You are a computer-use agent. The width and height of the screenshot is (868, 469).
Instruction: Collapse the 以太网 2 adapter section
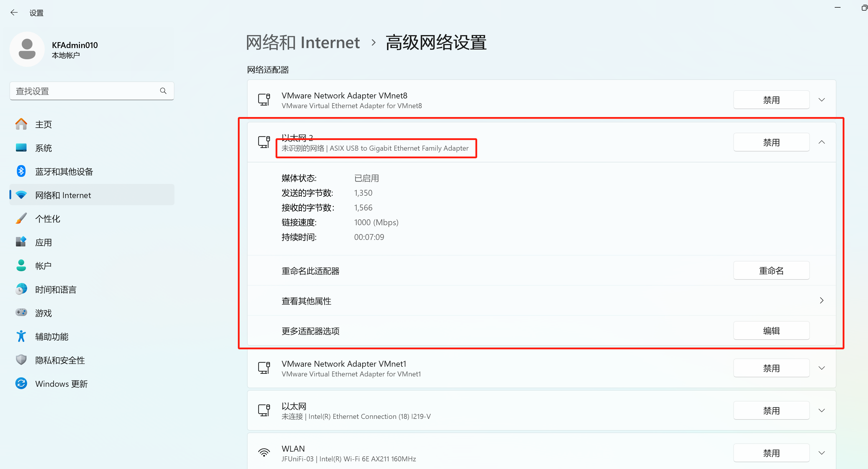[x=821, y=142]
